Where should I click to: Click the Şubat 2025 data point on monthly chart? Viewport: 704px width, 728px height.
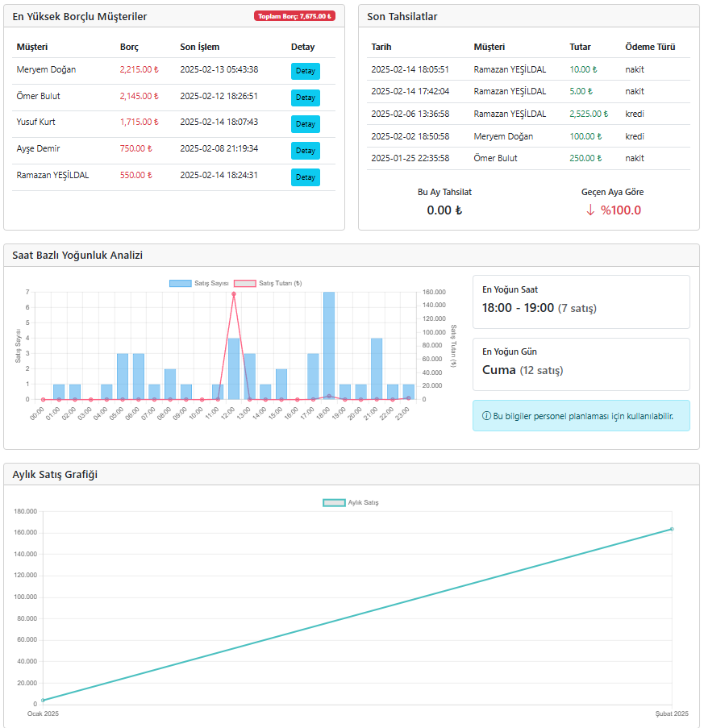tap(672, 529)
